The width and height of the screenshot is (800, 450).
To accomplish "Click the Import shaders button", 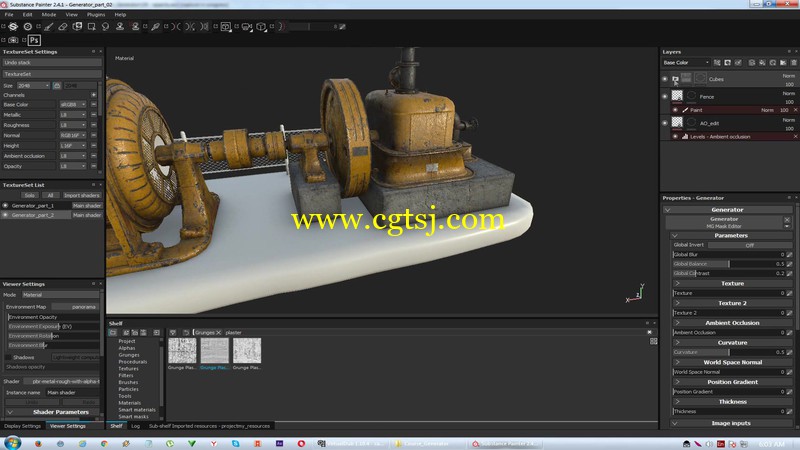I will click(x=81, y=195).
